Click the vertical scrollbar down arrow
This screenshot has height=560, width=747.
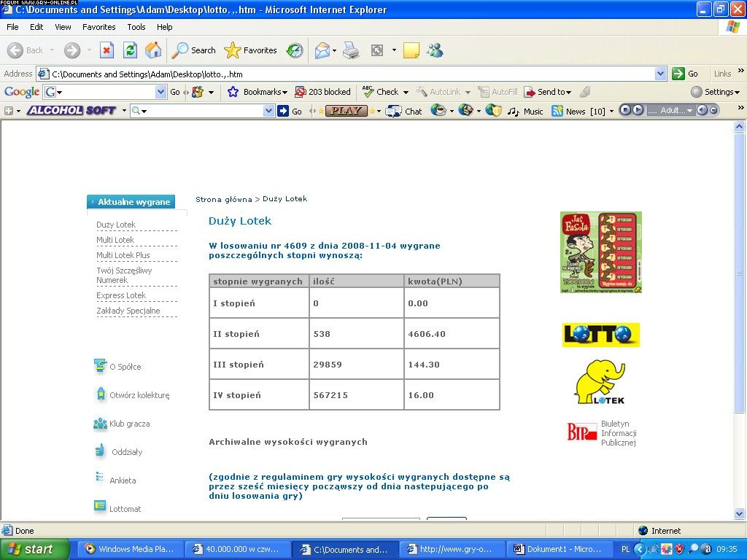point(740,514)
